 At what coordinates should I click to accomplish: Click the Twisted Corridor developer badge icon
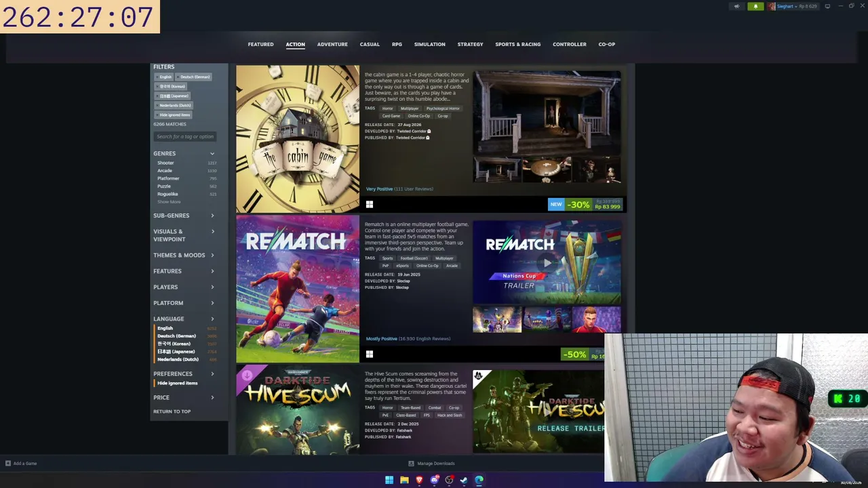pos(429,131)
